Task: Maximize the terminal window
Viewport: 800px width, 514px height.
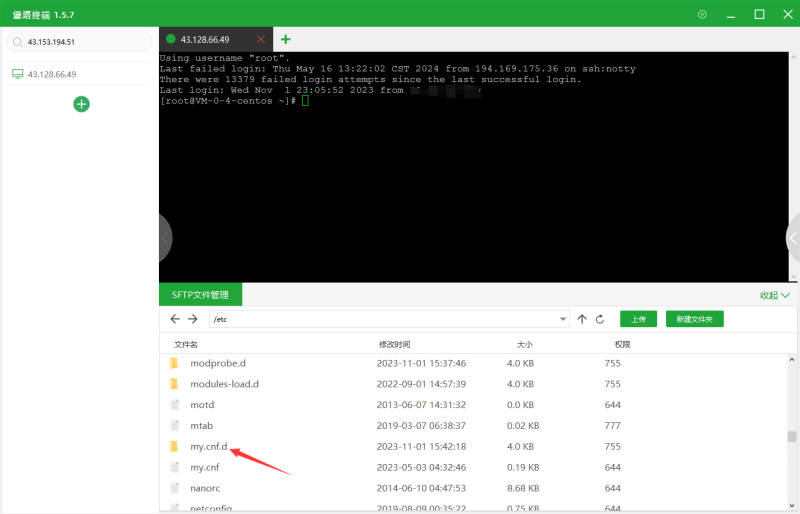Action: (x=759, y=14)
